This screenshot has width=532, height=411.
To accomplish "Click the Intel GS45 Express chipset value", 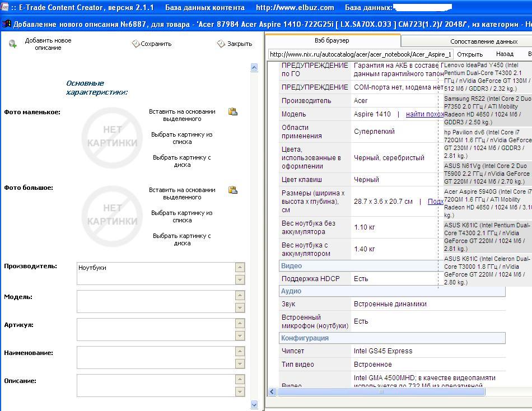I will [x=383, y=351].
